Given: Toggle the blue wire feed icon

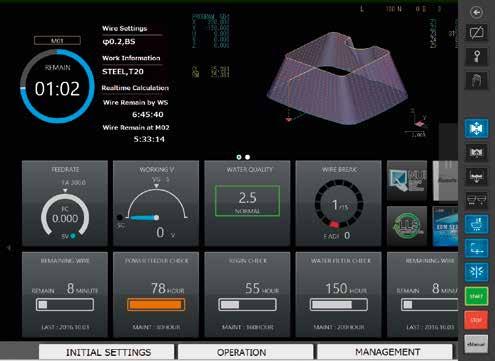Looking at the screenshot, I should pyautogui.click(x=476, y=248).
